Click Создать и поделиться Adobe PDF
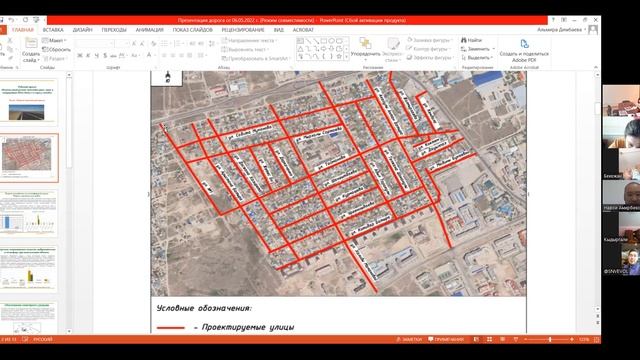 pos(524,51)
